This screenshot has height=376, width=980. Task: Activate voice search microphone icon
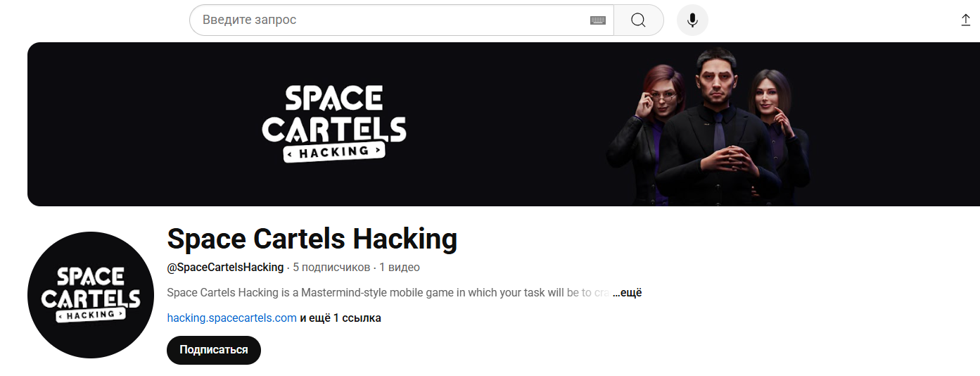[x=692, y=20]
